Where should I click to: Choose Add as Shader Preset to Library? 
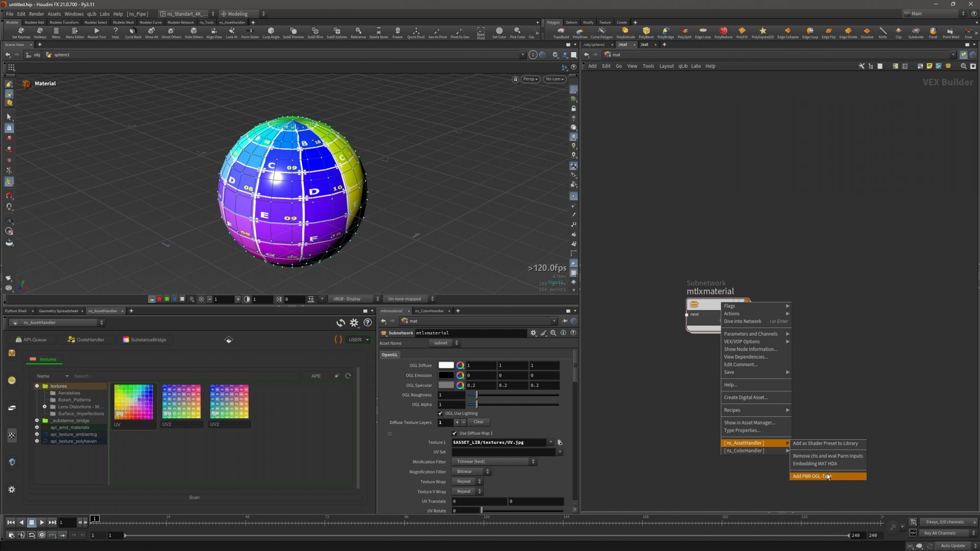tap(828, 443)
